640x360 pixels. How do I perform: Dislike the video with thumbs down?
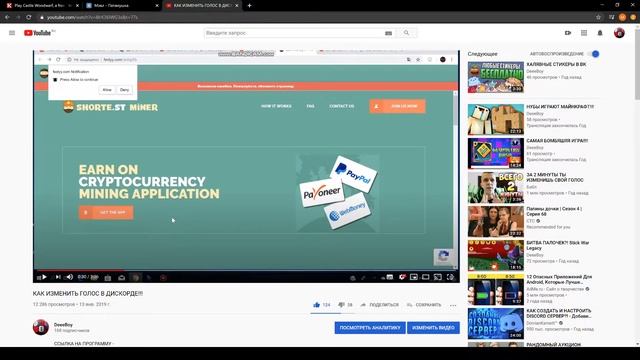342,304
